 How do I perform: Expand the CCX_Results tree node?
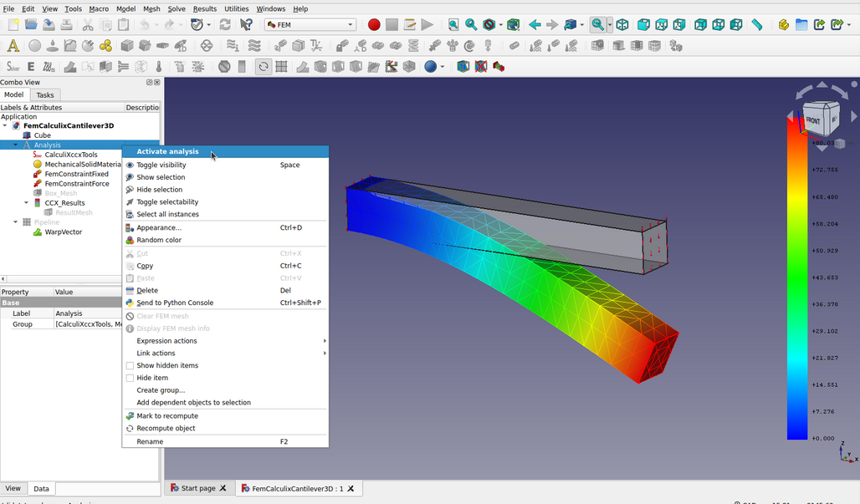pos(26,202)
